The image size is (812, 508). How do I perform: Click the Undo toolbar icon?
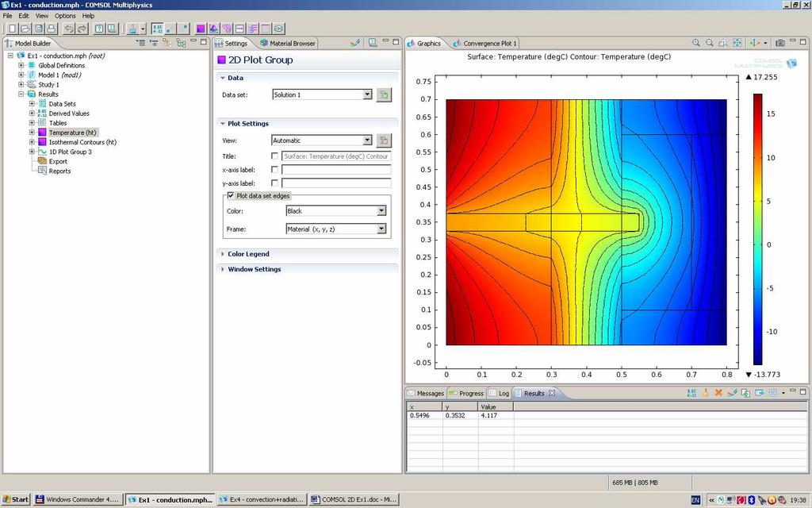[69, 29]
